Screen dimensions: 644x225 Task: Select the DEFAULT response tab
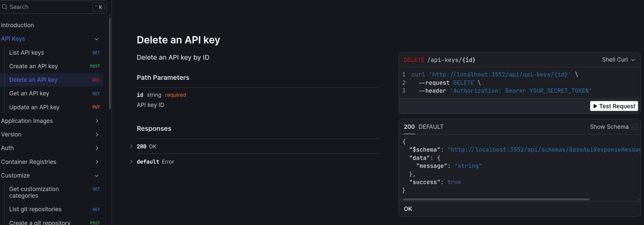coord(431,127)
